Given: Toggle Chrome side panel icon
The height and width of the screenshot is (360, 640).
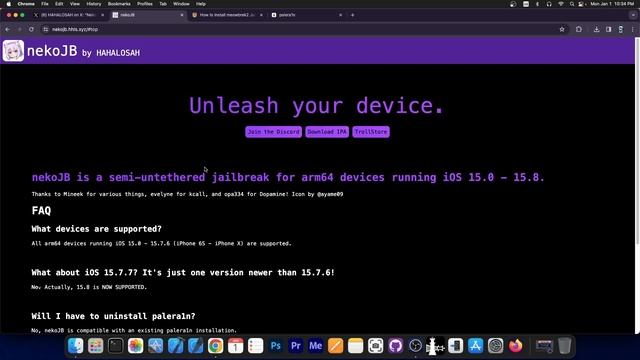Looking at the screenshot, I should pos(609,29).
